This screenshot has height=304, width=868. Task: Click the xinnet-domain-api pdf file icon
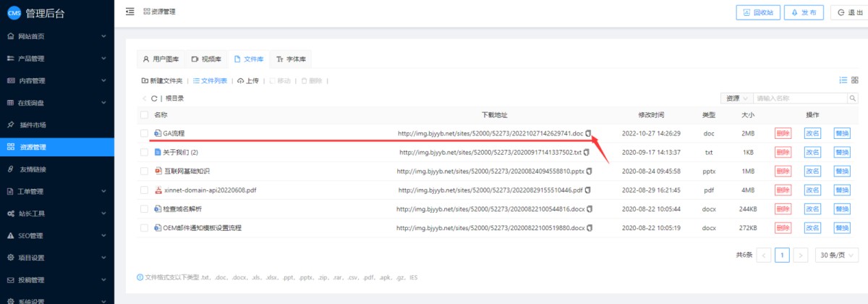158,190
